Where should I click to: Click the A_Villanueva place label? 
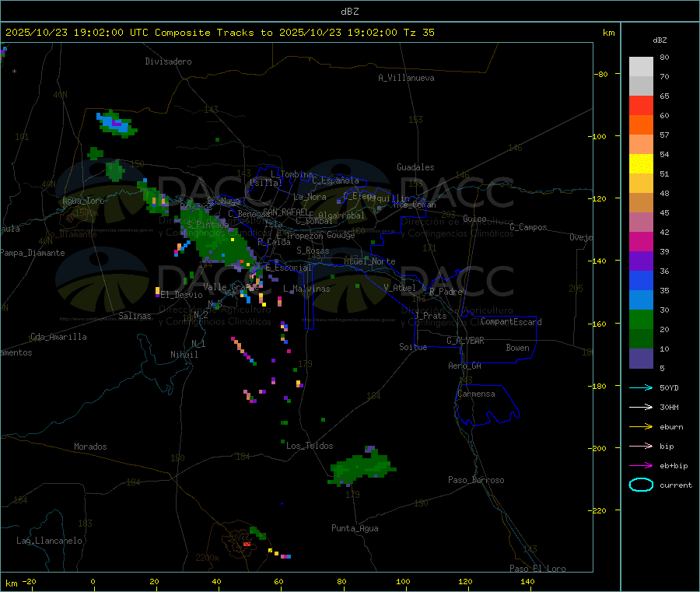[406, 78]
